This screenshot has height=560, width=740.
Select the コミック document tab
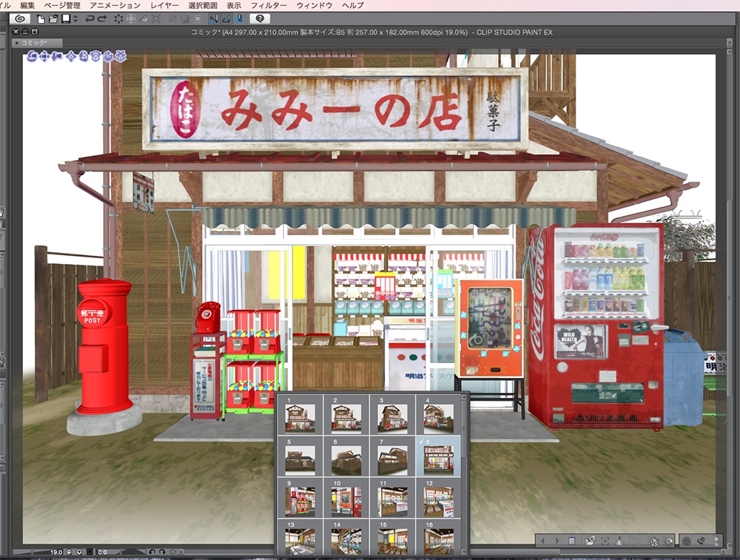tap(33, 42)
